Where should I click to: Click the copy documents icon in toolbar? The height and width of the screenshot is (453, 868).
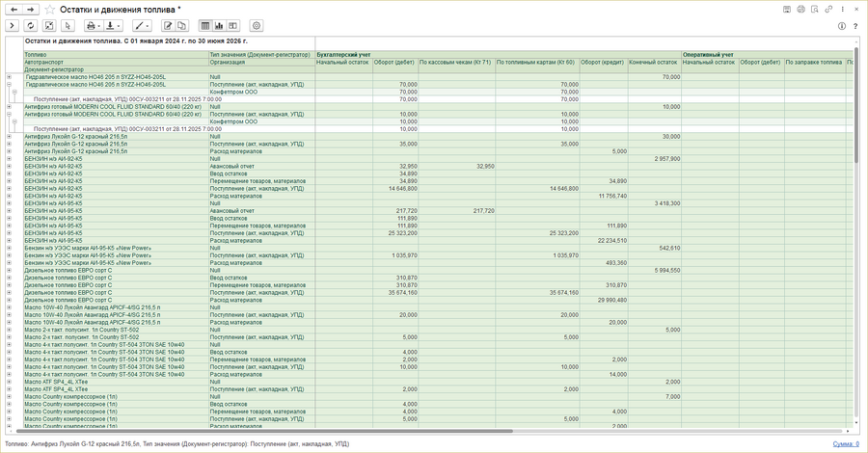point(181,25)
